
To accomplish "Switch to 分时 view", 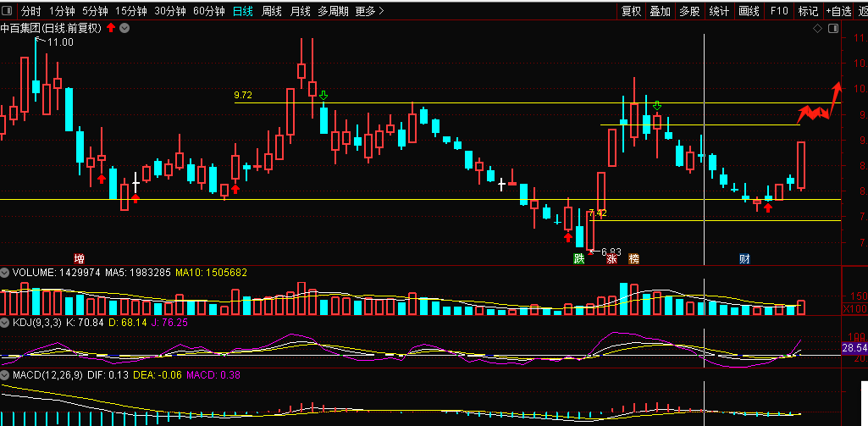I will tap(31, 10).
